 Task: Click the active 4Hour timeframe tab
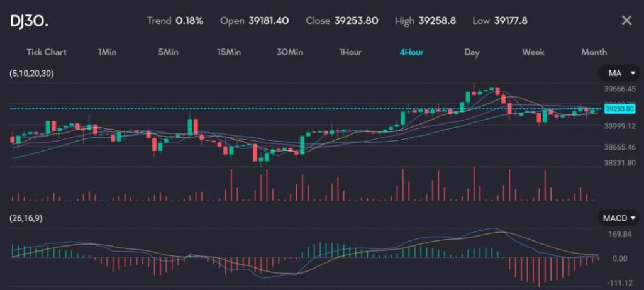(411, 52)
